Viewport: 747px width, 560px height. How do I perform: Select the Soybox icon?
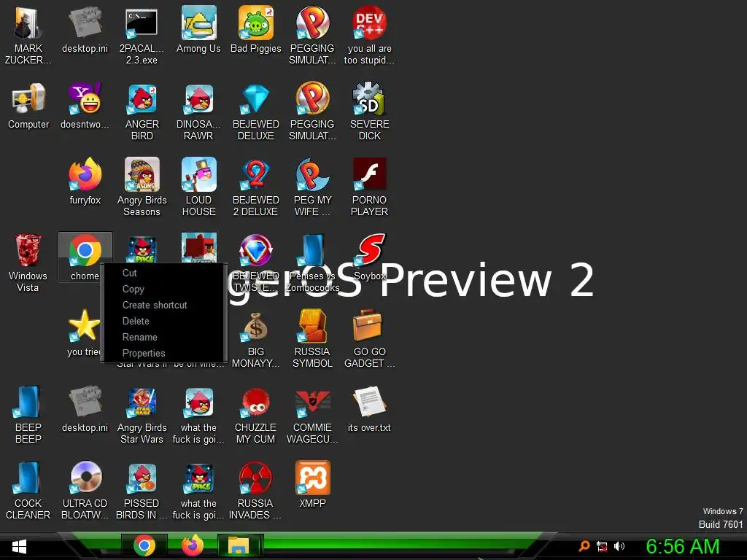tap(370, 257)
